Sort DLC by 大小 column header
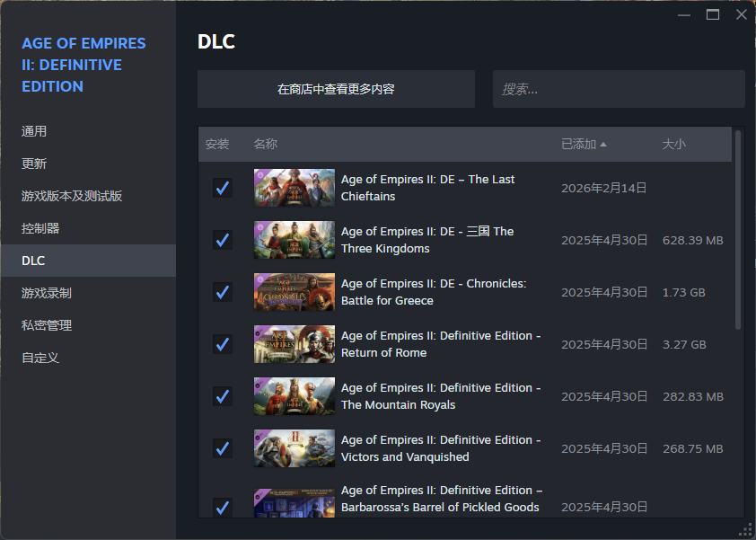 pyautogui.click(x=673, y=144)
